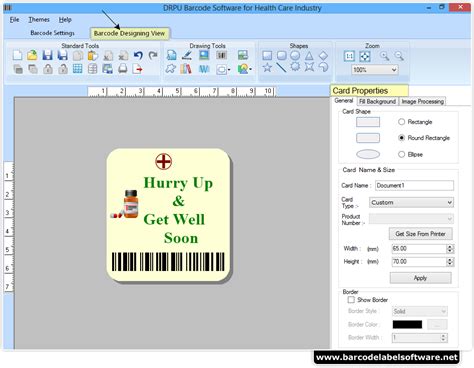This screenshot has width=474, height=368.
Task: Select the Ellipse card shape radio button
Action: pos(401,154)
